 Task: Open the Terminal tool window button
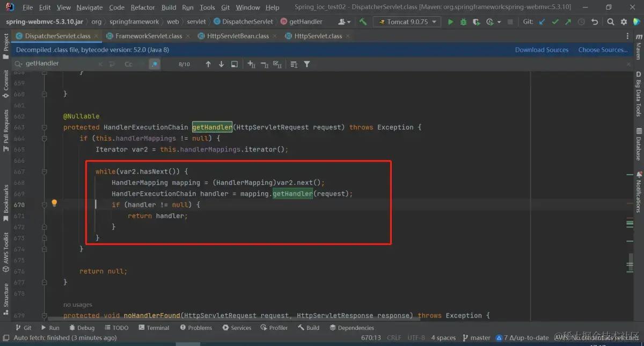pyautogui.click(x=153, y=328)
